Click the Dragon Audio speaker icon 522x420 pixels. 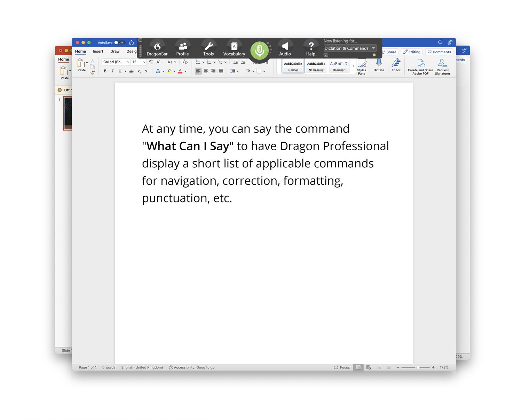point(285,48)
